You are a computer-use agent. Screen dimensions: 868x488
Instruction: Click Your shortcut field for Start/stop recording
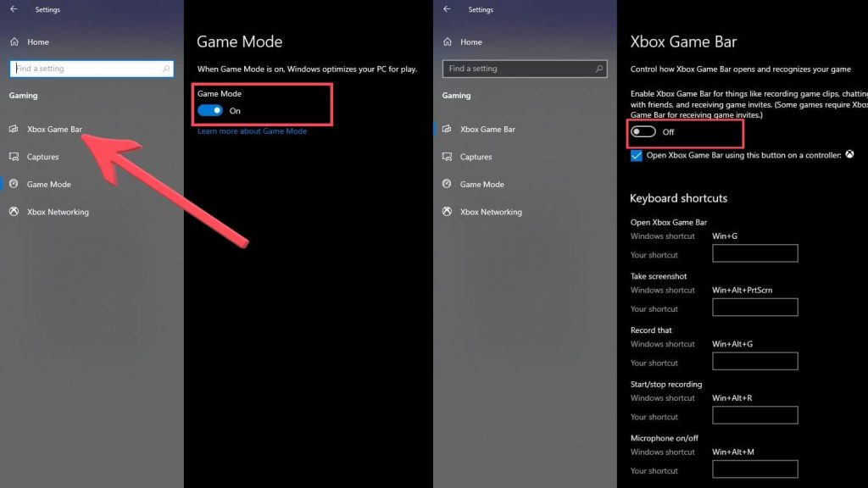(x=755, y=415)
